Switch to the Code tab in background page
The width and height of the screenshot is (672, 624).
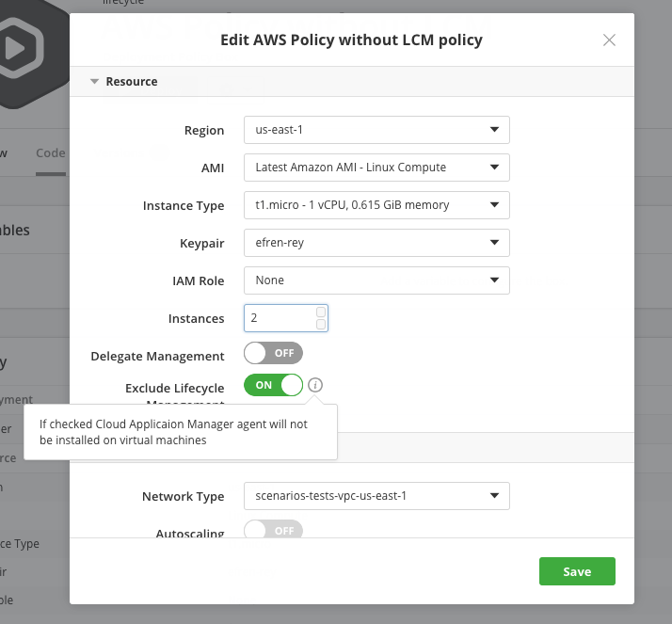pos(51,153)
